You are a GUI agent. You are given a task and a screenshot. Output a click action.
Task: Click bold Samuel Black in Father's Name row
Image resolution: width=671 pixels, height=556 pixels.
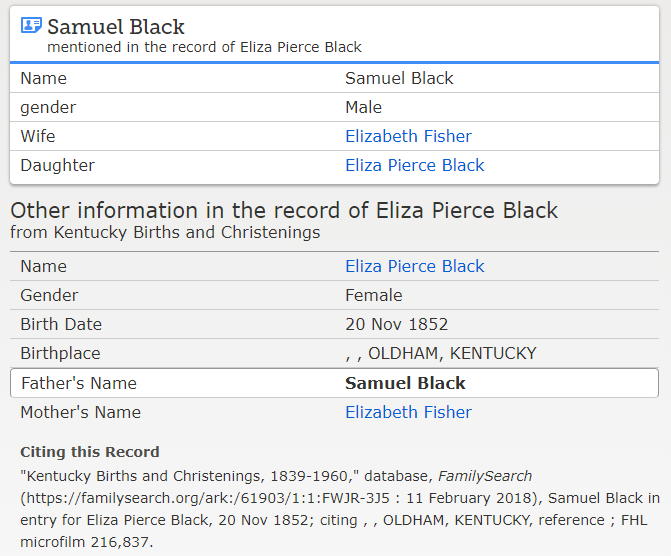click(x=405, y=383)
